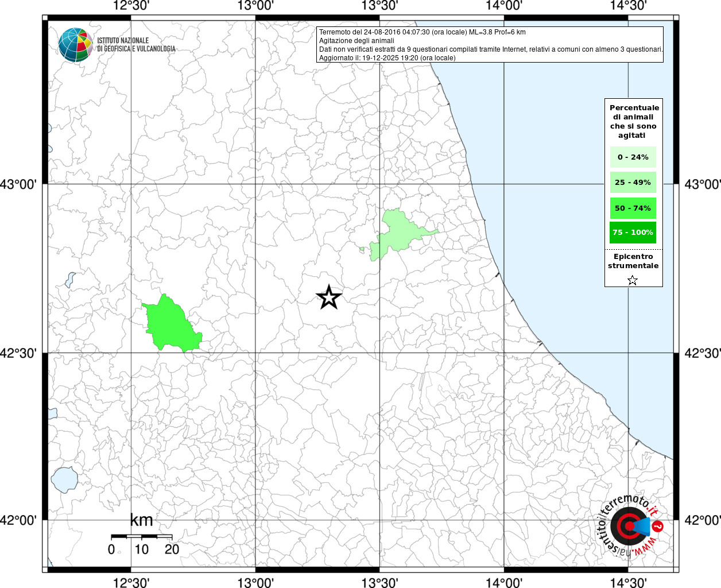
Task: Click 'Epicentro strumentale' legend label
Action: click(x=633, y=261)
